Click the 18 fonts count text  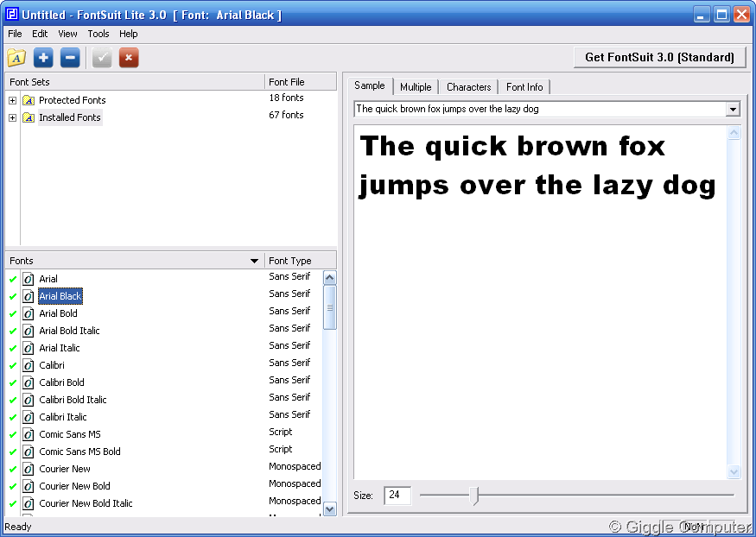(x=286, y=98)
